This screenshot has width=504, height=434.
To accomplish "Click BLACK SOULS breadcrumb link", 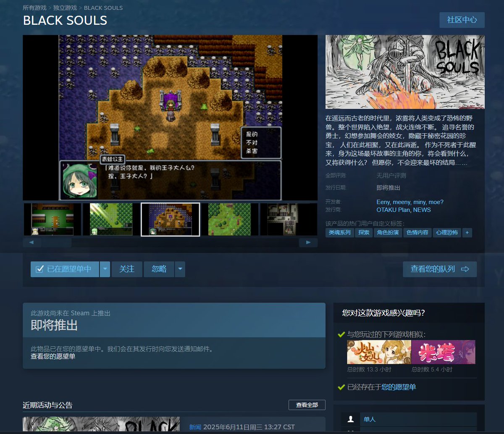I will tap(103, 8).
